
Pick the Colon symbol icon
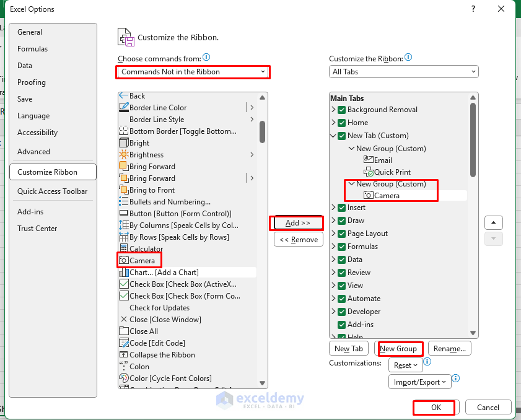click(x=124, y=366)
